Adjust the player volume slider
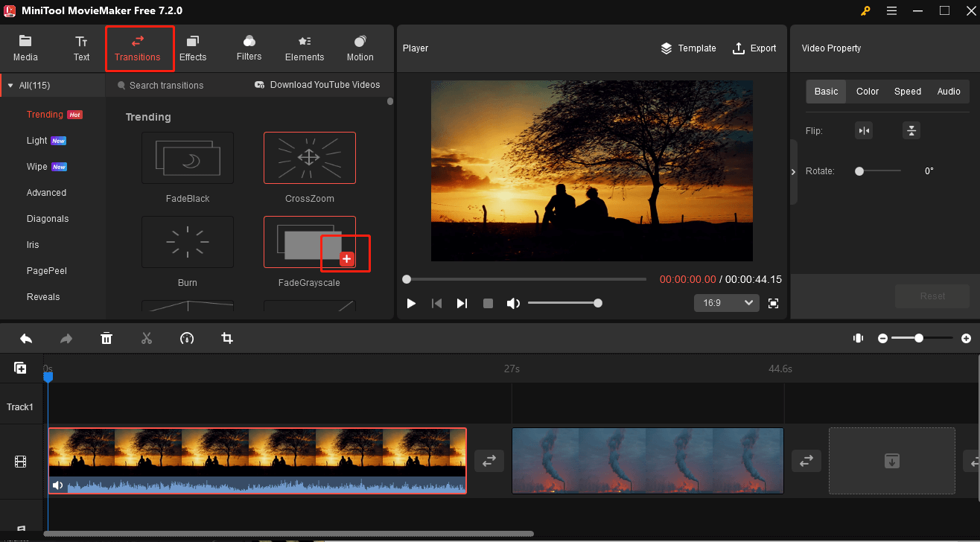The height and width of the screenshot is (542, 980). click(564, 303)
